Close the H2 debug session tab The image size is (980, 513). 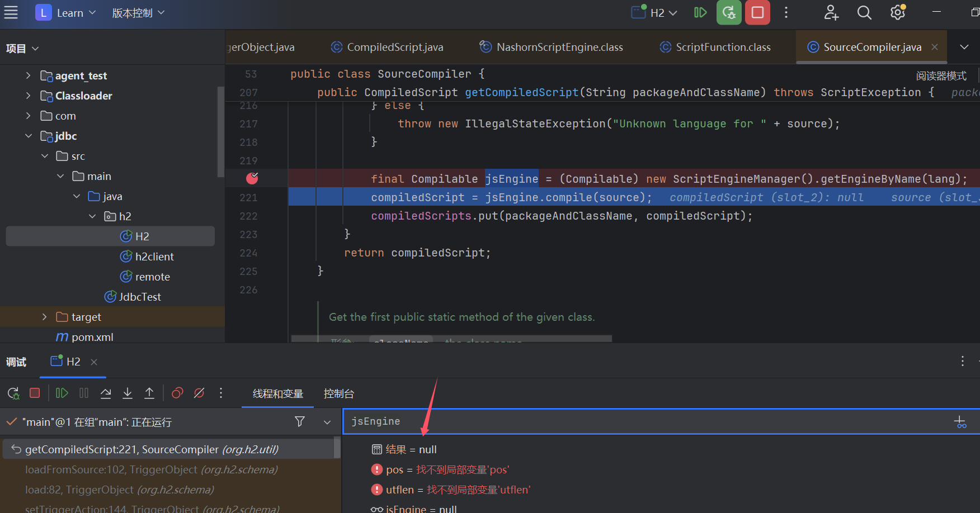(x=94, y=362)
